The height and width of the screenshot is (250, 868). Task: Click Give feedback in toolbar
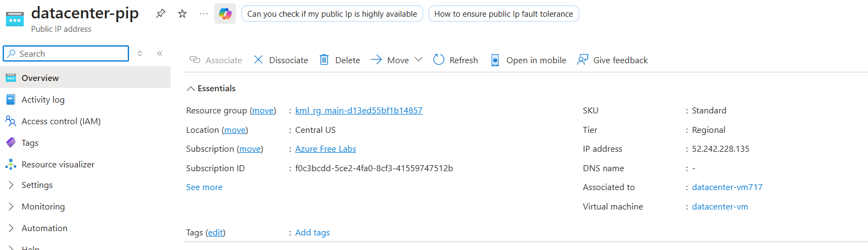pyautogui.click(x=613, y=60)
